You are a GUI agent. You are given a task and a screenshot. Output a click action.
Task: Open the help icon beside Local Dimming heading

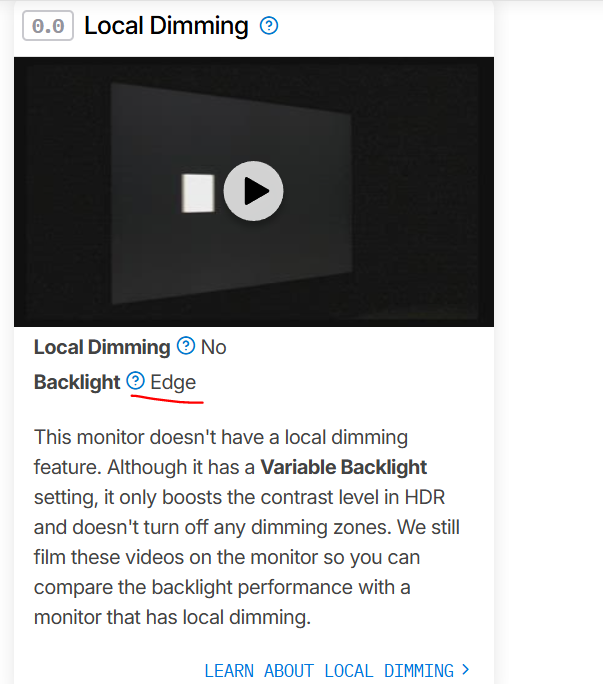coord(269,26)
